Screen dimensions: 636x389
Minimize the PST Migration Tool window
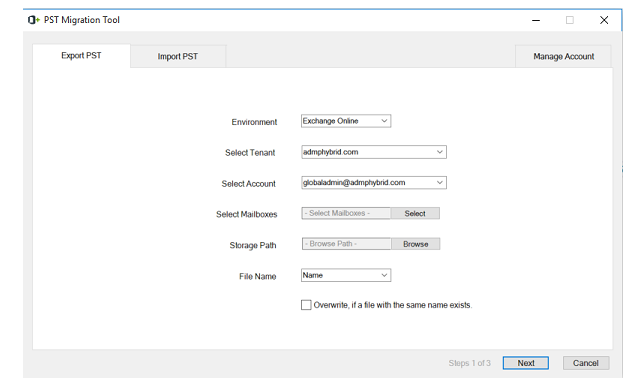(536, 20)
